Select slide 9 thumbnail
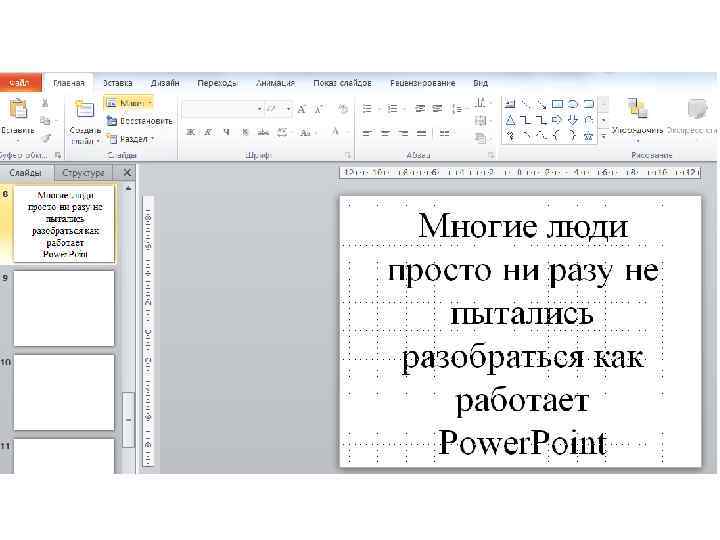The image size is (720, 540). 64,308
